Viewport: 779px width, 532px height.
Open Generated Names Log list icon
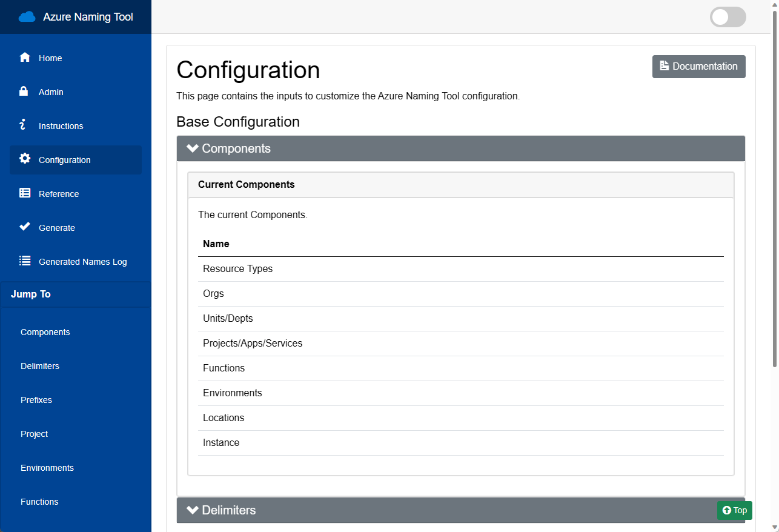(24, 261)
